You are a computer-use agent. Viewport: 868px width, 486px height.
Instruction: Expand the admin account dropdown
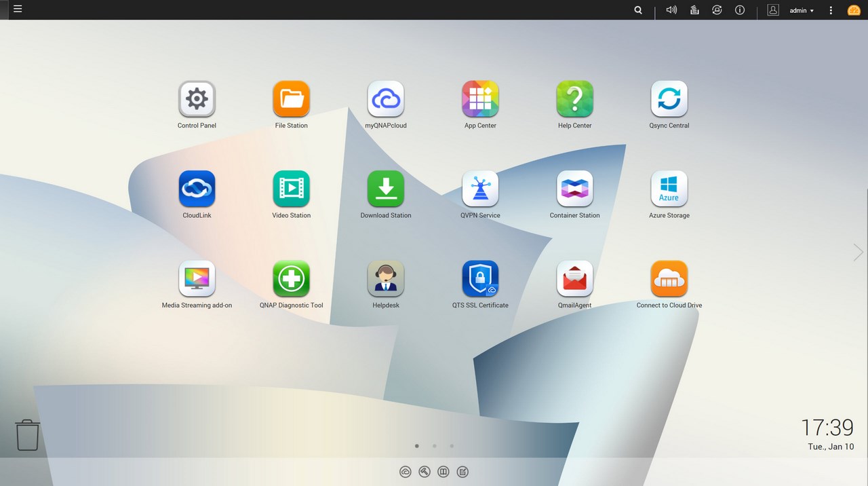[x=802, y=11]
